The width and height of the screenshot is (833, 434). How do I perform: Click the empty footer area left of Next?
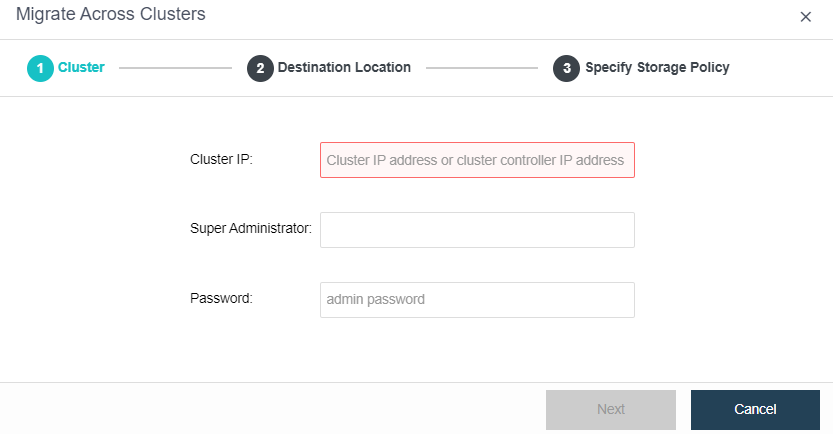pos(270,409)
